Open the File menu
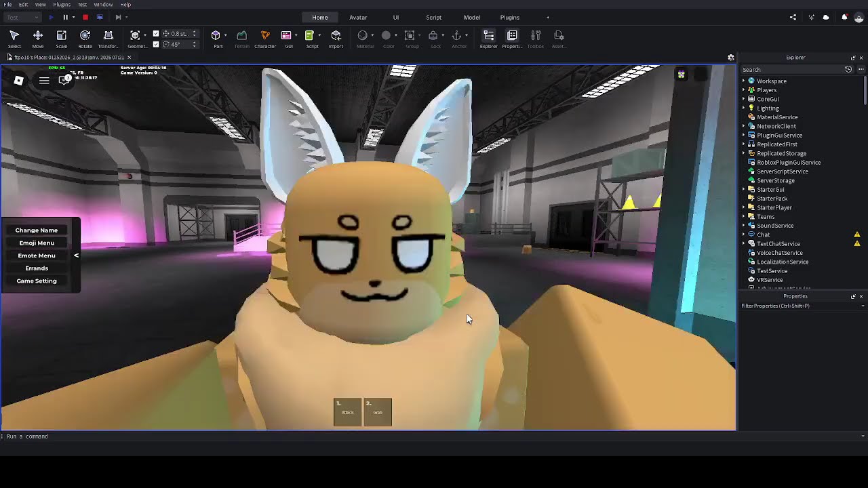The width and height of the screenshot is (868, 488). coord(7,5)
